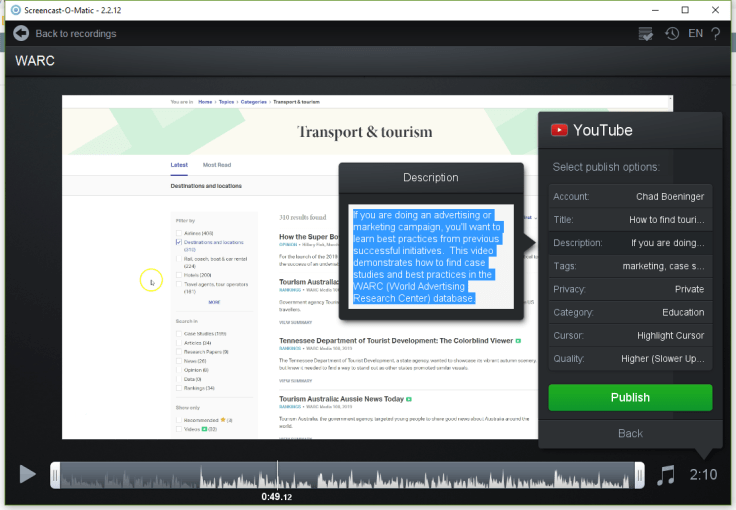Viewport: 736px width, 510px height.
Task: Click the YouTube logo icon
Action: [x=559, y=130]
